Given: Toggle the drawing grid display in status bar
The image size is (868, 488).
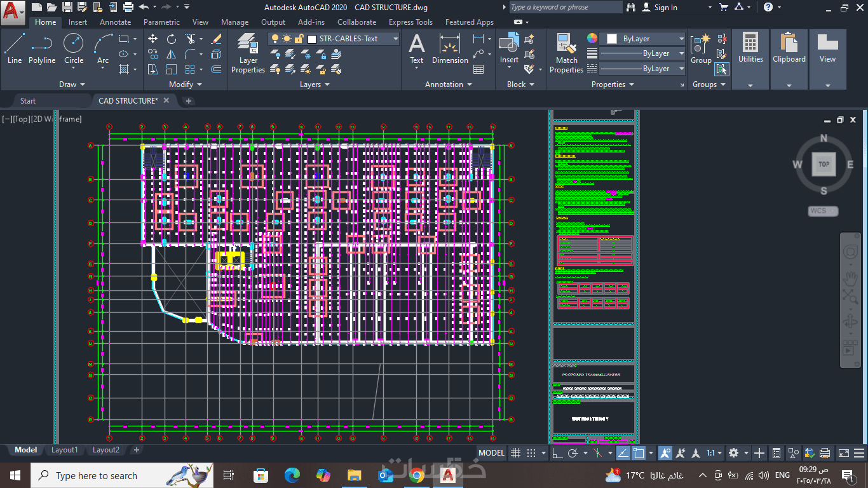Looking at the screenshot, I should (516, 453).
